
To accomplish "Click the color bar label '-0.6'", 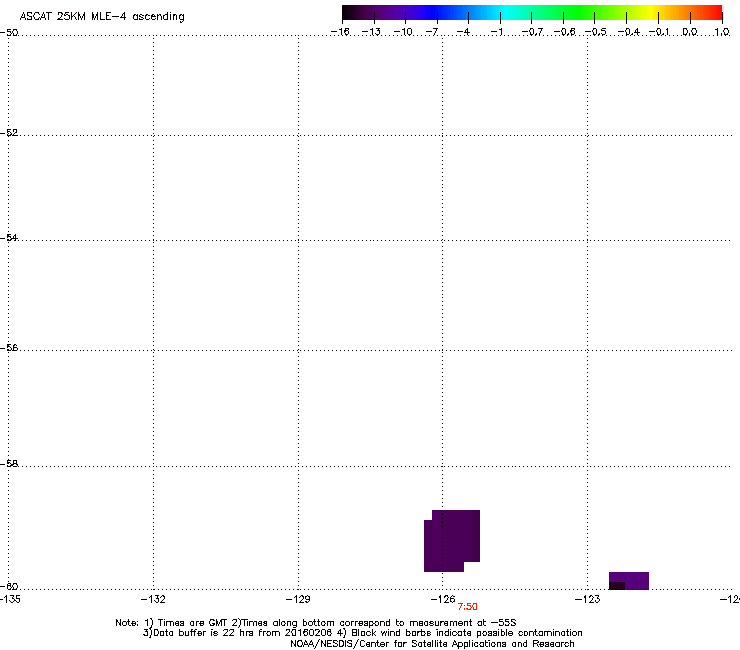I will [564, 32].
